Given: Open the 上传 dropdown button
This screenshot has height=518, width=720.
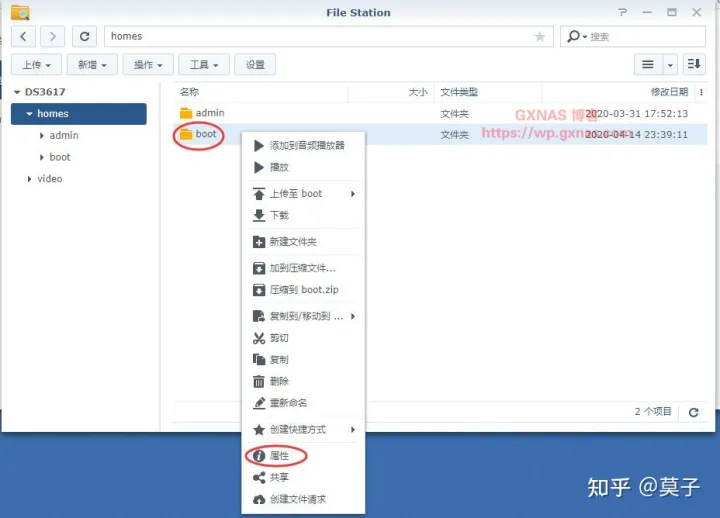Looking at the screenshot, I should click(37, 64).
